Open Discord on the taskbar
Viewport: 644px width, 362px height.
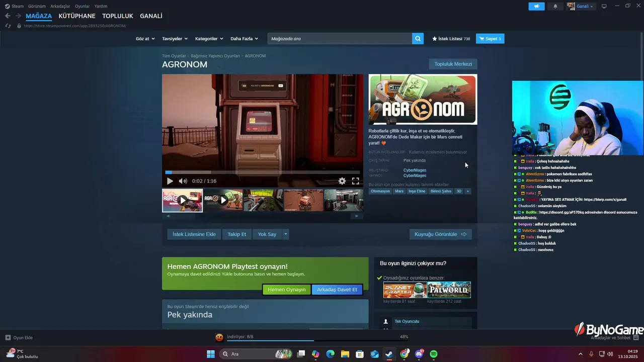419,354
